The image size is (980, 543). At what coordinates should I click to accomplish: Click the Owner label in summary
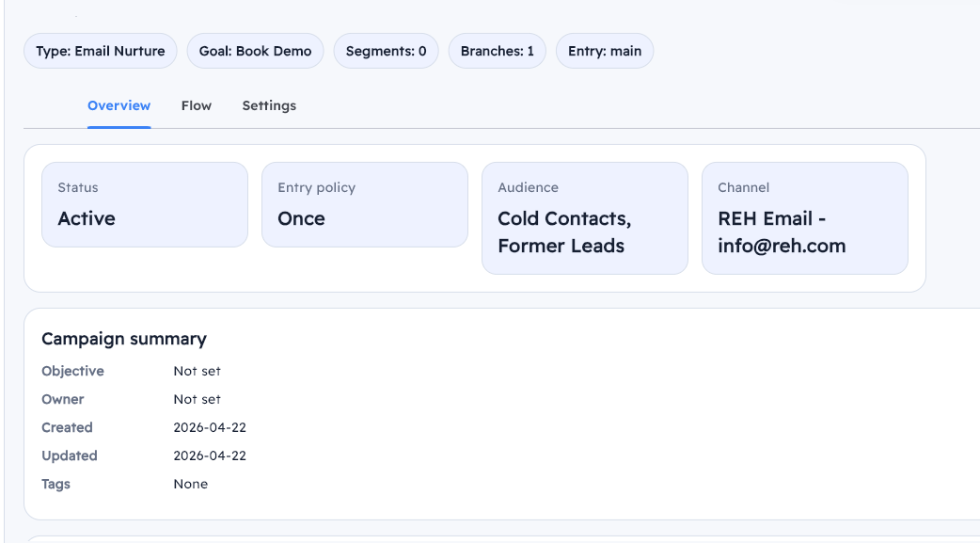pos(63,399)
